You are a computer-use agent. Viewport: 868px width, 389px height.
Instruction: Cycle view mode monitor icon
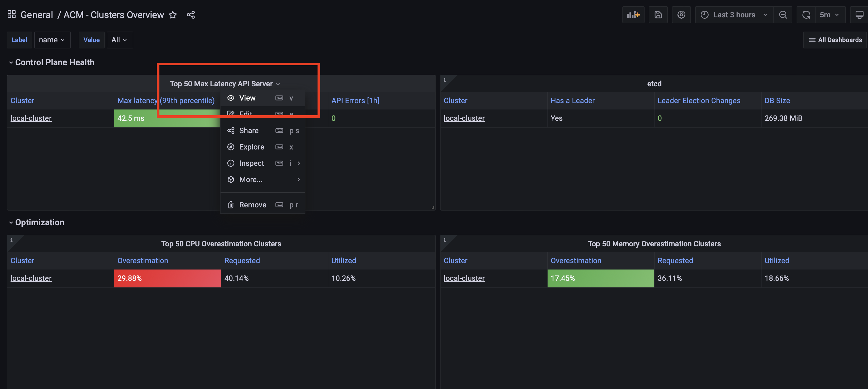[859, 15]
